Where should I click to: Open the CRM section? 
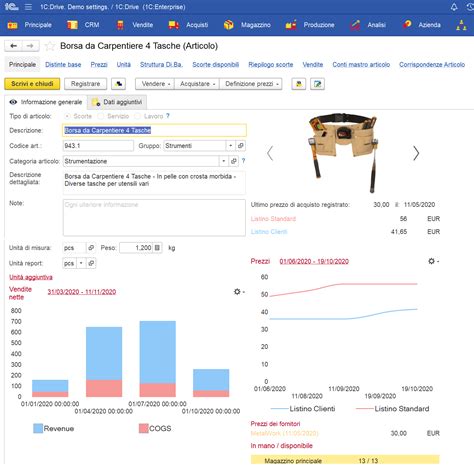click(x=83, y=25)
